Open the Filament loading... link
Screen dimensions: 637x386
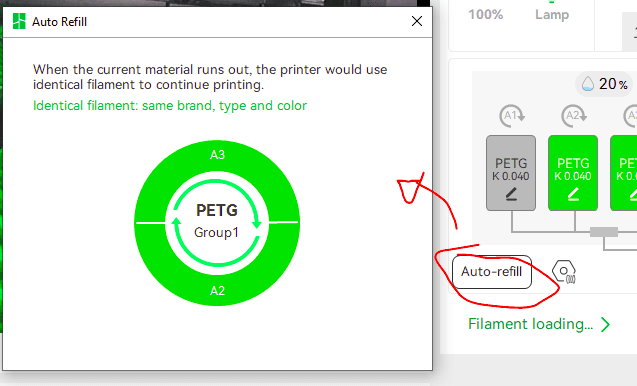click(x=531, y=324)
